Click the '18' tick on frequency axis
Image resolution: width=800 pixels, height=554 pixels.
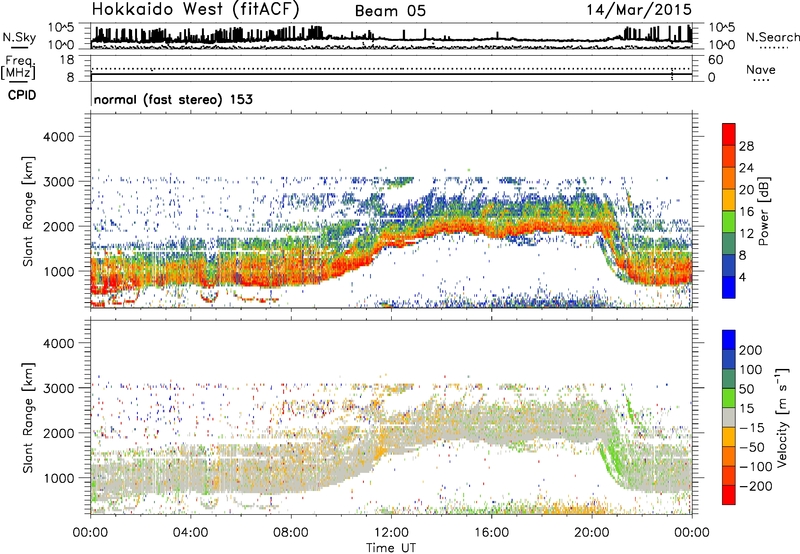click(67, 60)
